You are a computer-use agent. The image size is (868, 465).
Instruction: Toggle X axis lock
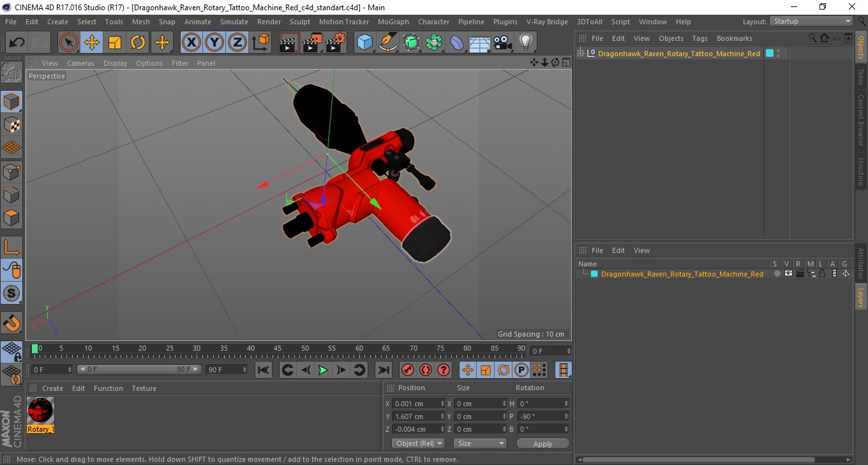pos(191,43)
